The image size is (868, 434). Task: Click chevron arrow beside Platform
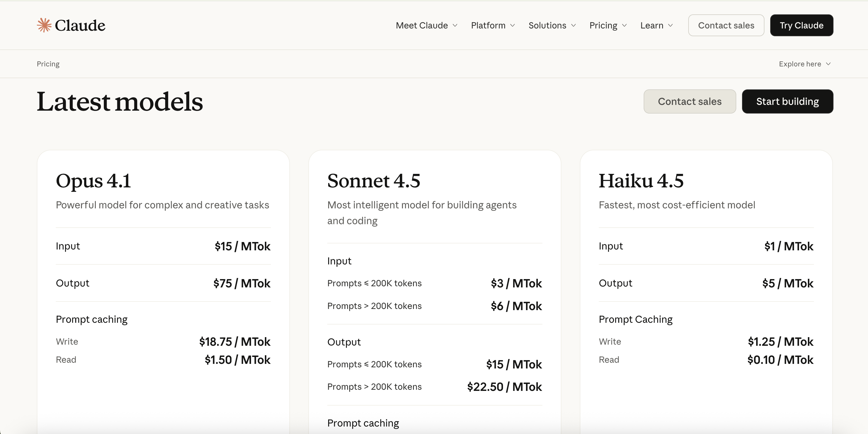(513, 26)
